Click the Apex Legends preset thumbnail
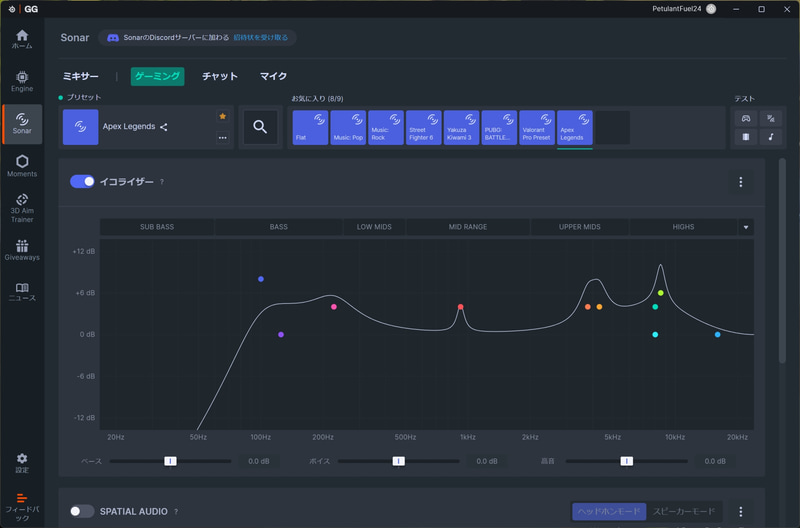Screen dimensions: 800x528 coord(81,127)
